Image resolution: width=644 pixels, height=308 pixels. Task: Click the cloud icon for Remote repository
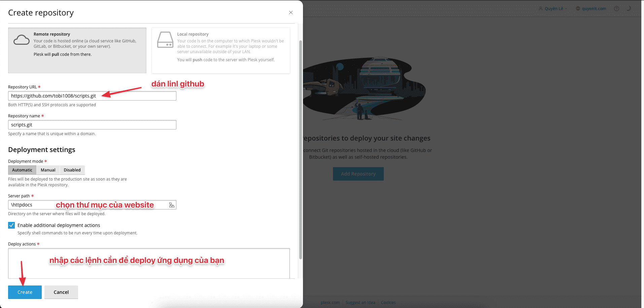coord(22,40)
